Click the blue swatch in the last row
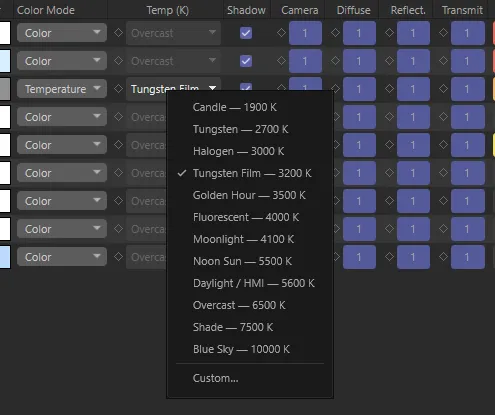 click(x=5, y=257)
